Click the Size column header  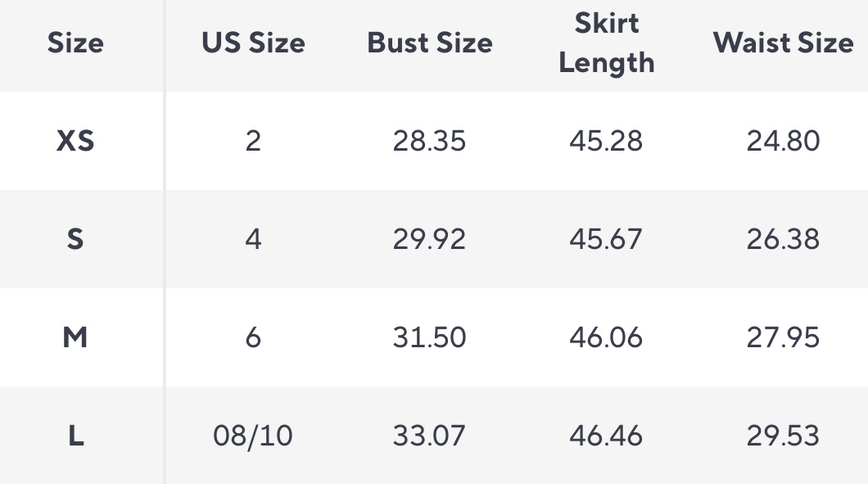point(75,43)
